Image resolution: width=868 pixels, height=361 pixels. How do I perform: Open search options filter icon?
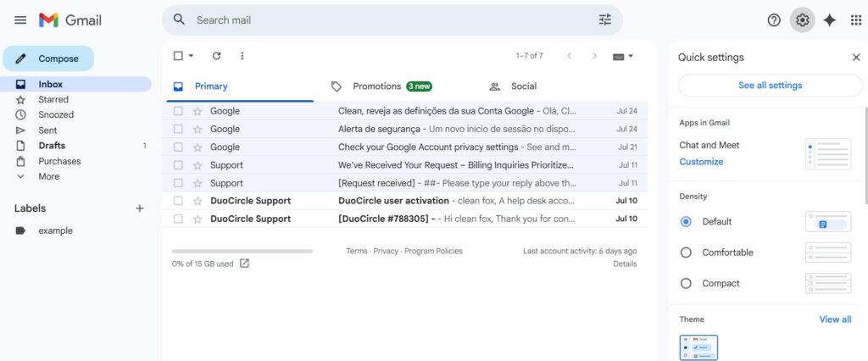point(605,20)
